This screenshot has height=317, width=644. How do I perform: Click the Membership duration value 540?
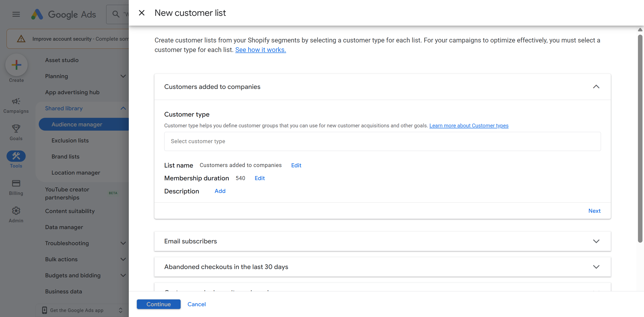click(240, 178)
